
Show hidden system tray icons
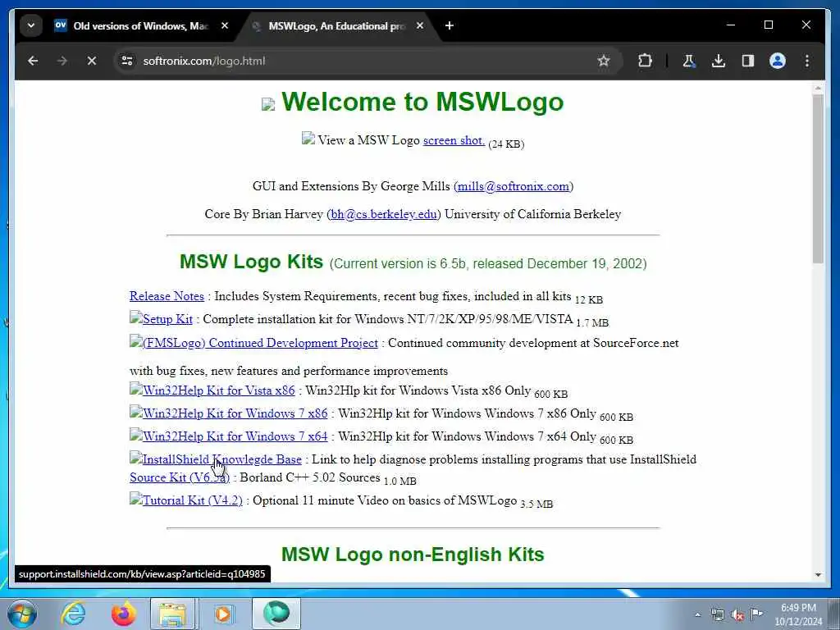coord(697,614)
